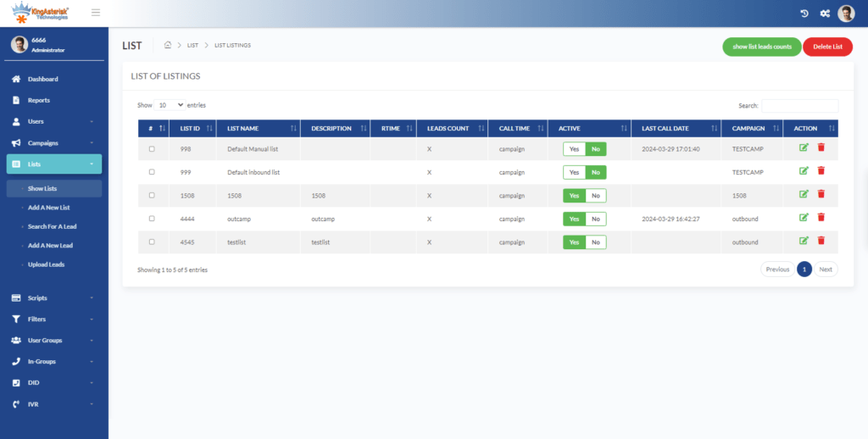
Task: Click the LIST breadcrumb link
Action: (x=192, y=46)
